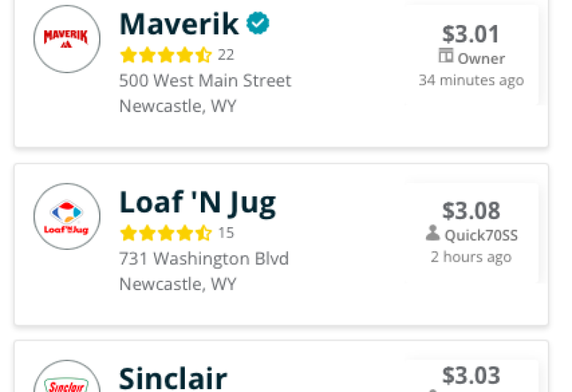Select the $3.03 Sinclair price
The width and height of the screenshot is (572, 392).
[471, 375]
